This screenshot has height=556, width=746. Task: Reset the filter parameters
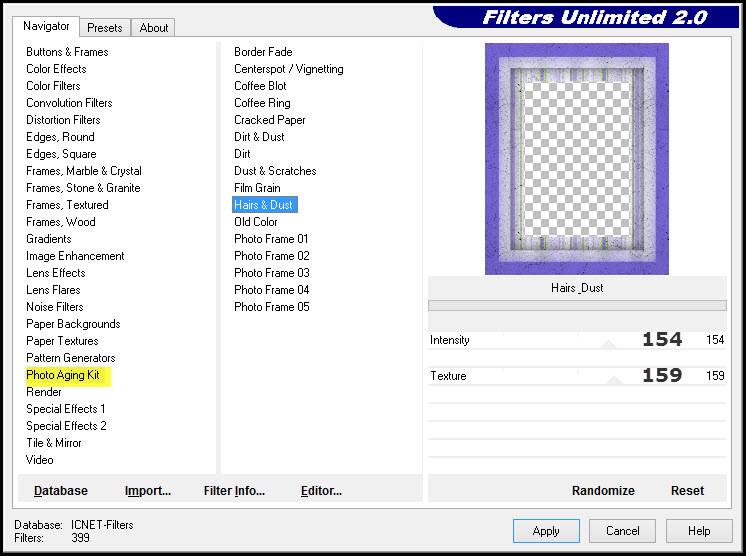pyautogui.click(x=687, y=490)
